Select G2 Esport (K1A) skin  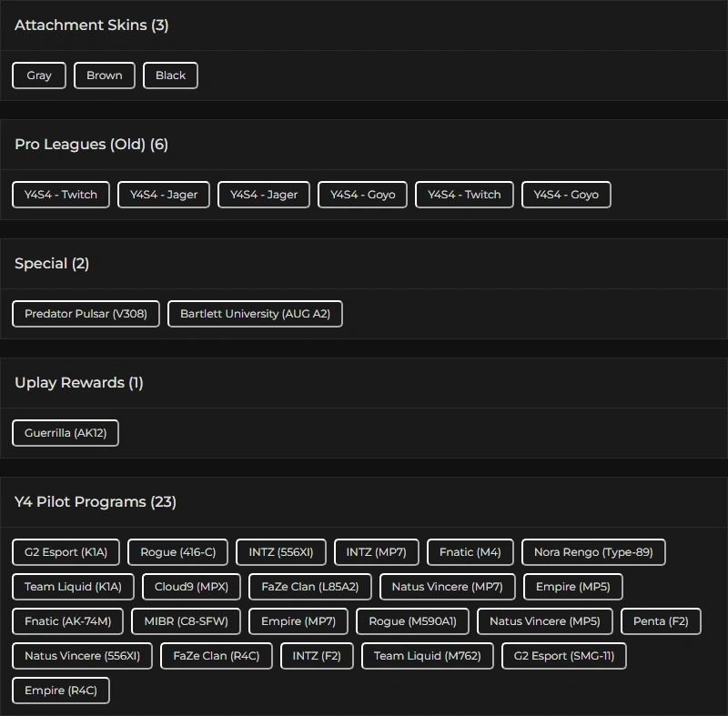(66, 552)
